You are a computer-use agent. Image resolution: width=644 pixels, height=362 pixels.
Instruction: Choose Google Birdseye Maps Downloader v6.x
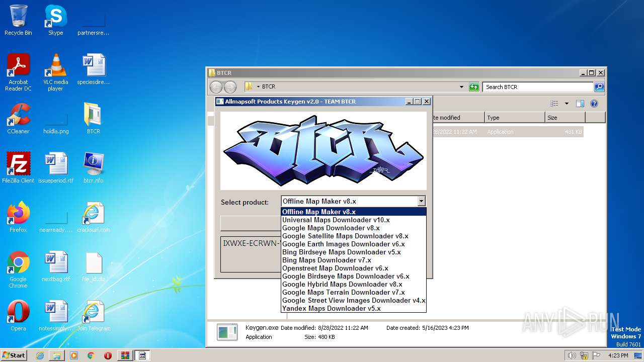(x=354, y=276)
